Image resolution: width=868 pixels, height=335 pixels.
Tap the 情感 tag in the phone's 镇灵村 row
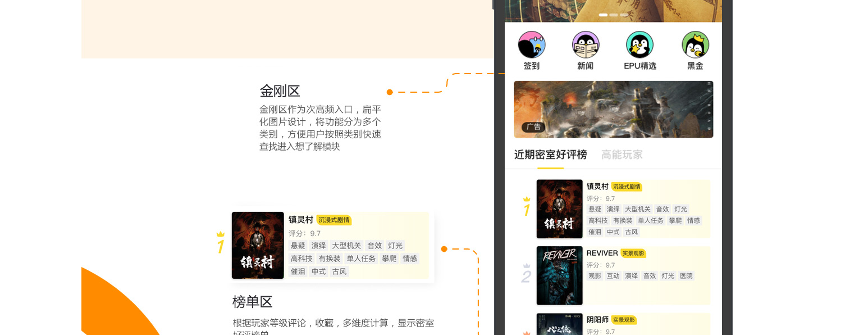tap(693, 220)
